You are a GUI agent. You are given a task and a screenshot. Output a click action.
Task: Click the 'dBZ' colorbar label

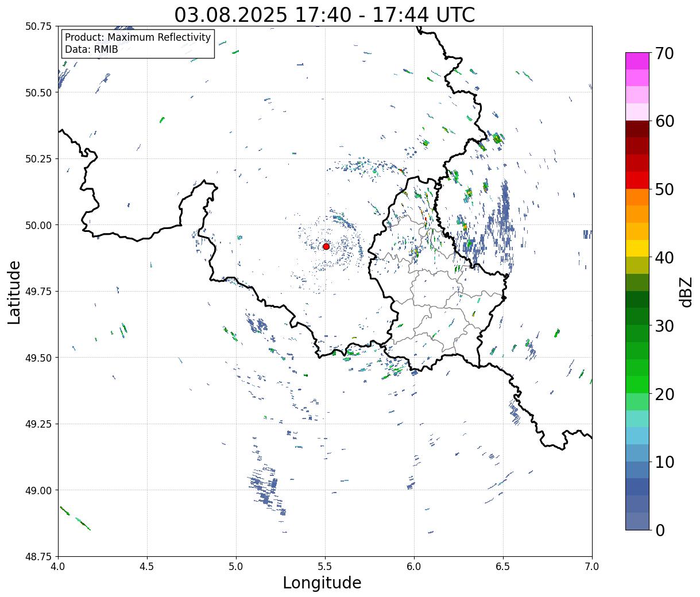point(686,291)
